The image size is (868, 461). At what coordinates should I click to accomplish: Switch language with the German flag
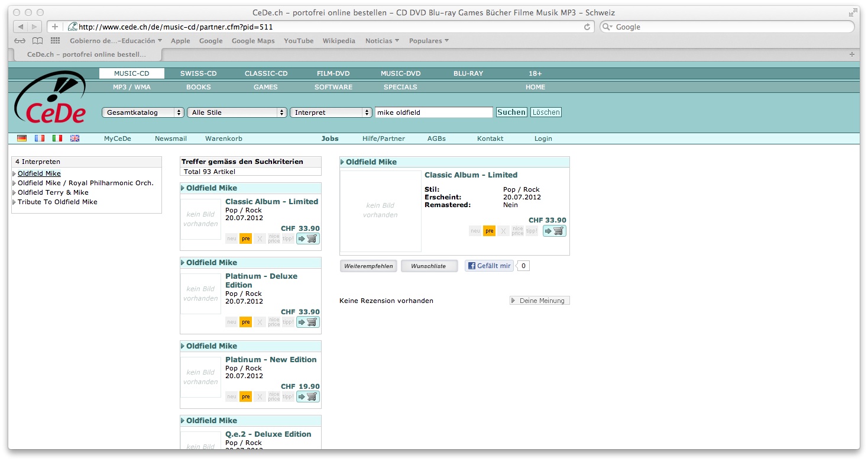[x=22, y=138]
